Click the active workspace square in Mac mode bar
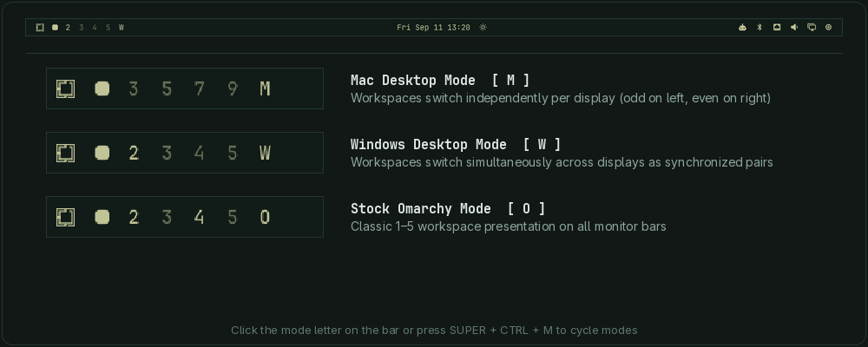This screenshot has height=347, width=868. pos(102,88)
